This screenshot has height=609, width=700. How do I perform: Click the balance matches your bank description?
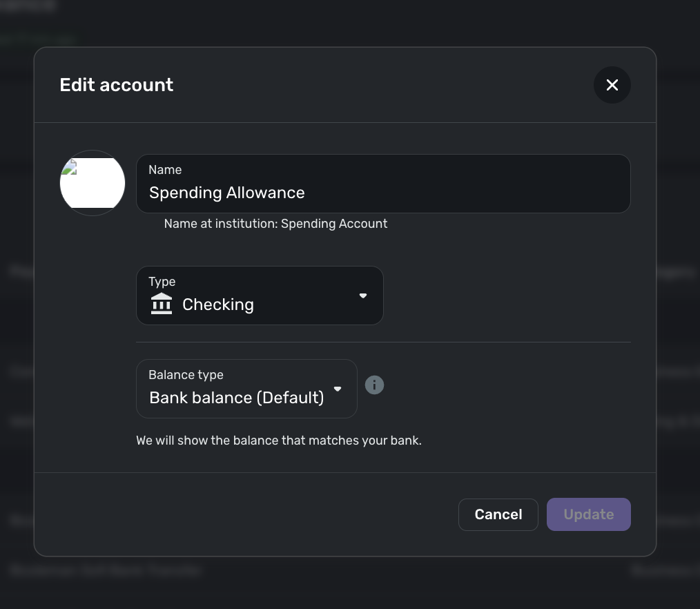click(x=278, y=441)
